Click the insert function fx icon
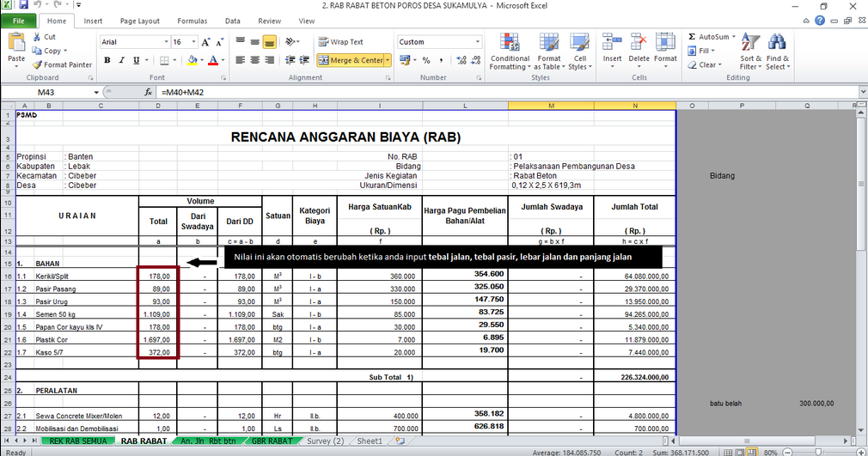This screenshot has width=868, height=456. point(149,93)
